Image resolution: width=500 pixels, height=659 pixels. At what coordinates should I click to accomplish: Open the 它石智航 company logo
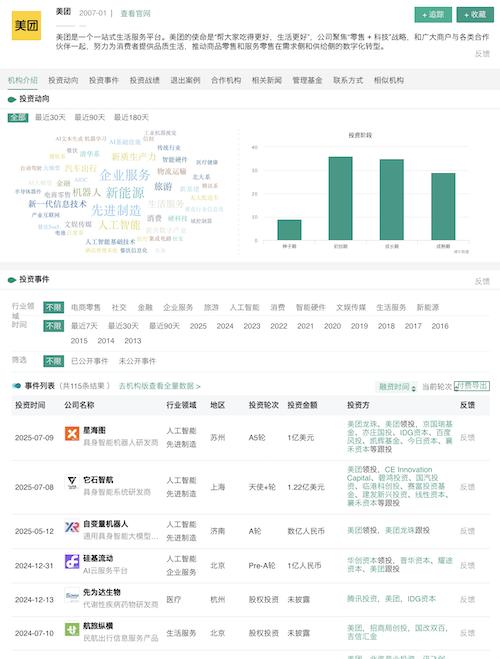[72, 482]
